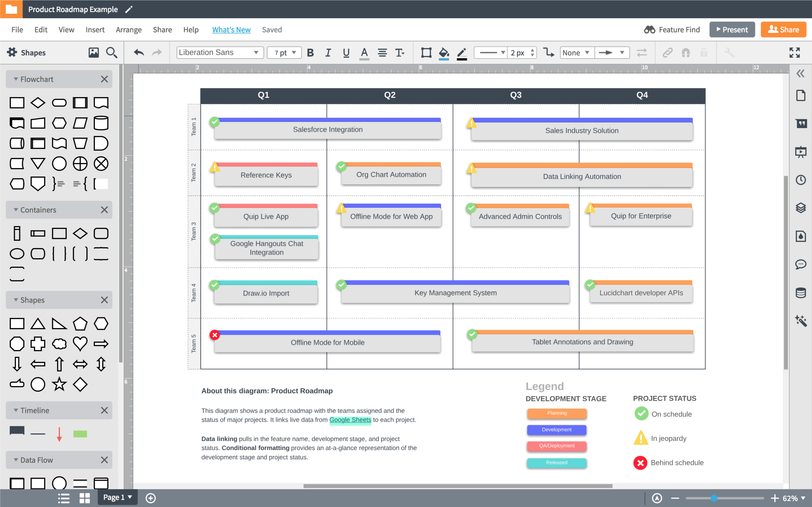Open the Page 1 dropdown
This screenshot has height=507, width=812.
pos(118,497)
